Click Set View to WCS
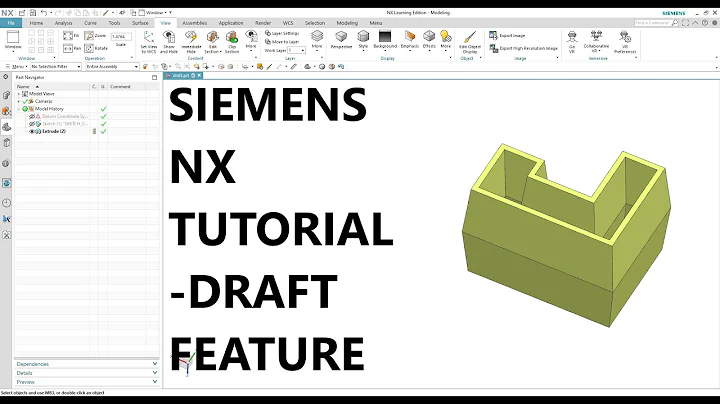The height and width of the screenshot is (404, 720). (148, 42)
